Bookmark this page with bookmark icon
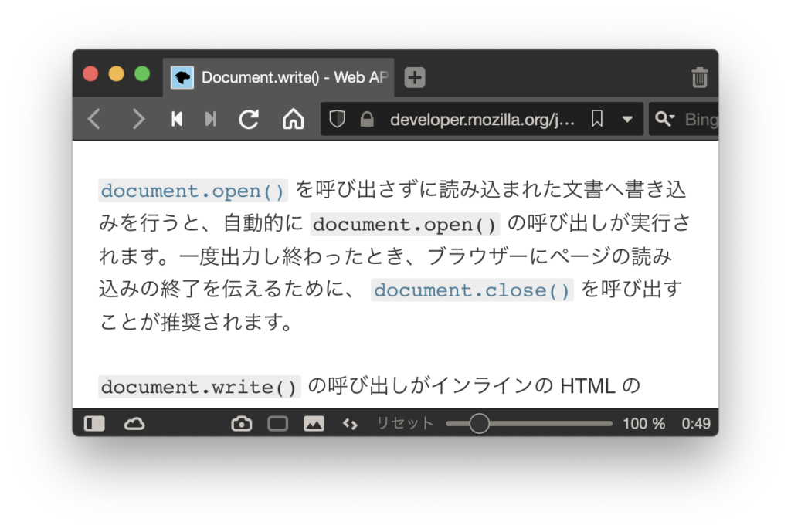Image resolution: width=791 pixels, height=532 pixels. [597, 119]
